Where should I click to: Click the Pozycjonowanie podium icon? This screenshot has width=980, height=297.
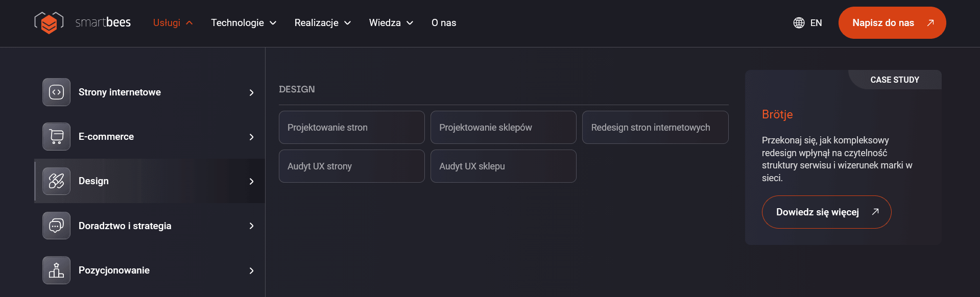(56, 270)
